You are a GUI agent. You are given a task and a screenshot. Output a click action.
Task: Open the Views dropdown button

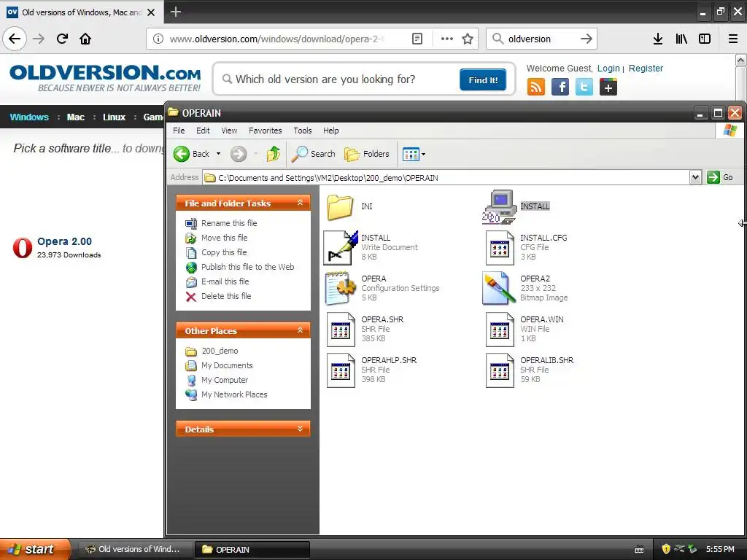414,154
